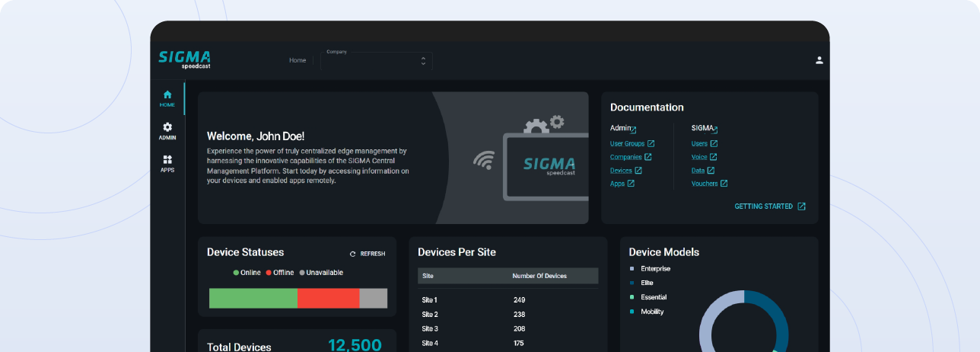980x352 pixels.
Task: Open the Voice documentation link
Action: 699,157
